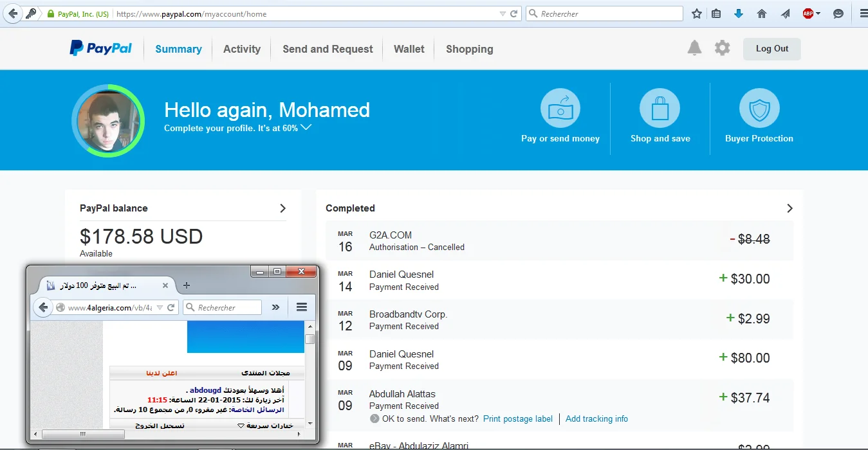Reload the PayPal page
This screenshot has width=868, height=450.
514,14
